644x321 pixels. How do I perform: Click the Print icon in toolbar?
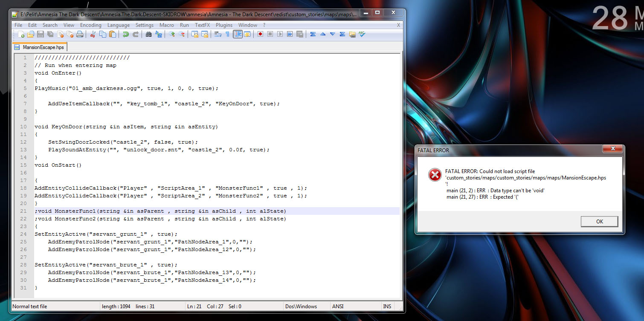[x=79, y=34]
